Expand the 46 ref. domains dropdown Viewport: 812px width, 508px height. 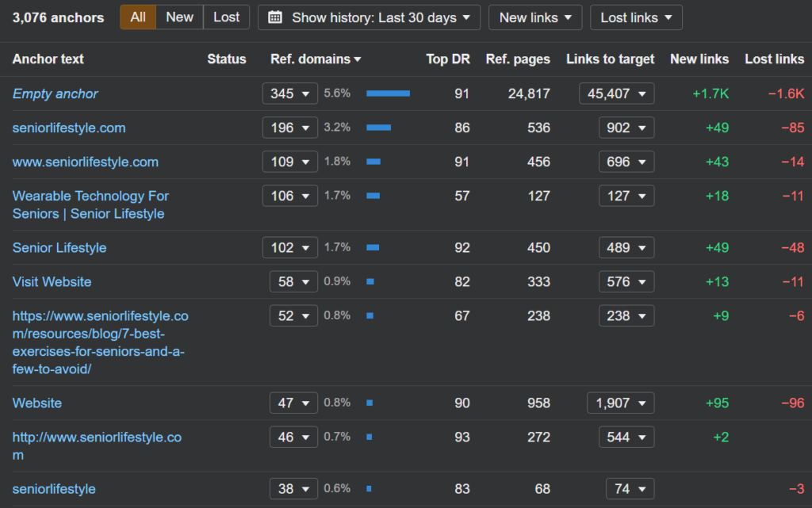293,437
